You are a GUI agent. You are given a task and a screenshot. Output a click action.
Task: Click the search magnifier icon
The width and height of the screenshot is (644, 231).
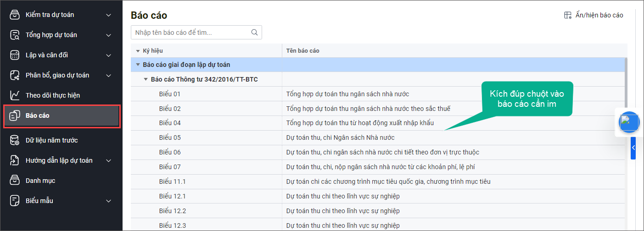tap(254, 33)
